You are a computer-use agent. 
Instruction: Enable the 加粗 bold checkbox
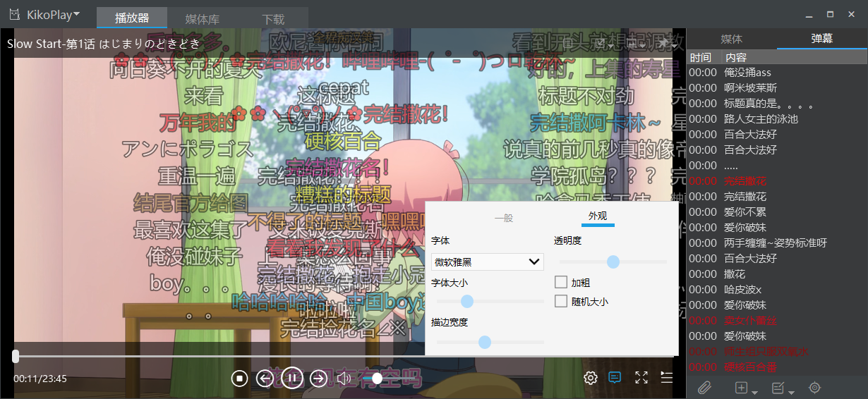pyautogui.click(x=572, y=283)
